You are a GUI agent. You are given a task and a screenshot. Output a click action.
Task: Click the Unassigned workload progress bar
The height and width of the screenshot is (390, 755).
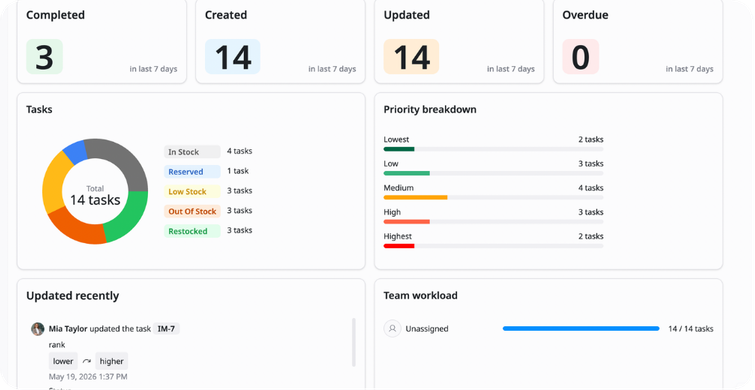tap(581, 328)
